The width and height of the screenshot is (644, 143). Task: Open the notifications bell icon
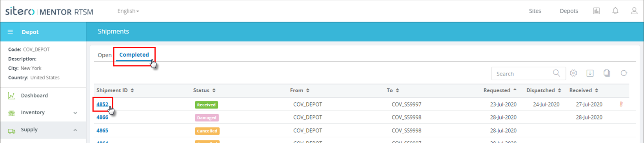pos(615,11)
